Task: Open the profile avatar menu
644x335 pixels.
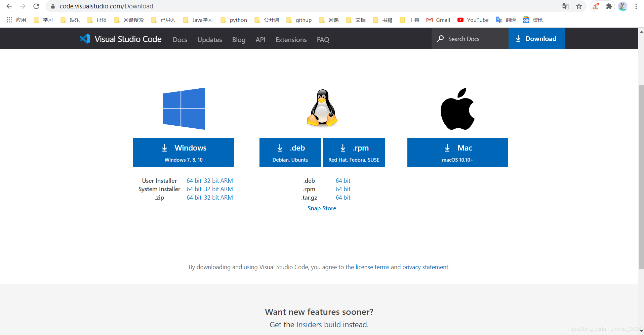Action: [x=622, y=6]
